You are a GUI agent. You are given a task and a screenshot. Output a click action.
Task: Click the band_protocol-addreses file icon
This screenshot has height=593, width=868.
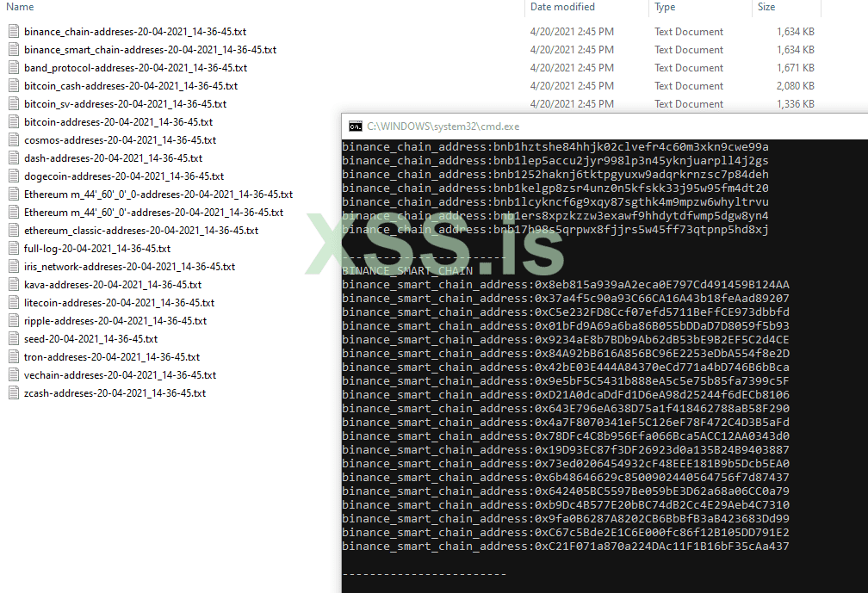(x=14, y=67)
